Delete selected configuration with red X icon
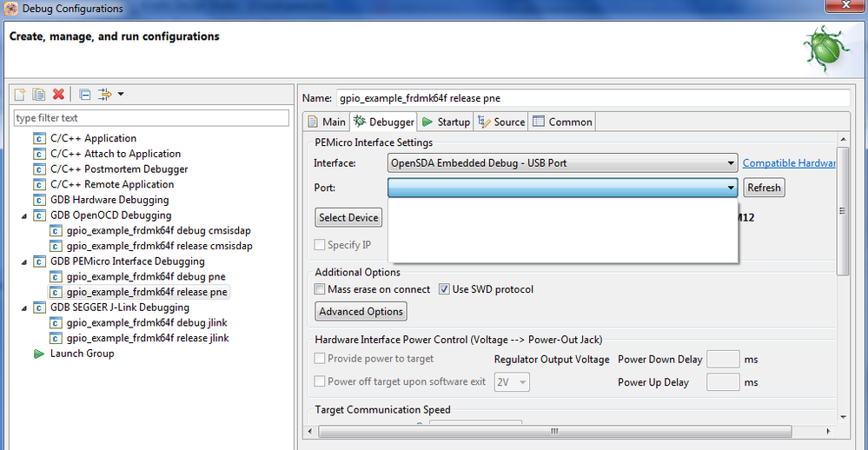Screen dimensions: 868x450 click(x=59, y=95)
